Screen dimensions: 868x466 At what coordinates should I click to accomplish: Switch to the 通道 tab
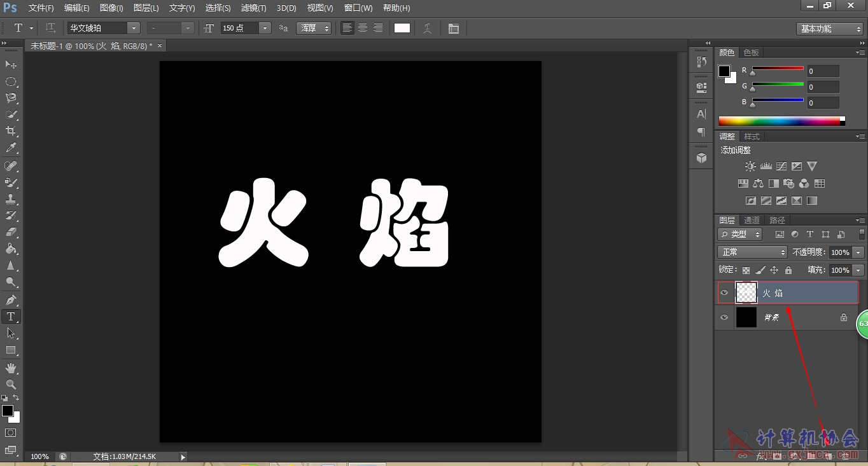752,220
